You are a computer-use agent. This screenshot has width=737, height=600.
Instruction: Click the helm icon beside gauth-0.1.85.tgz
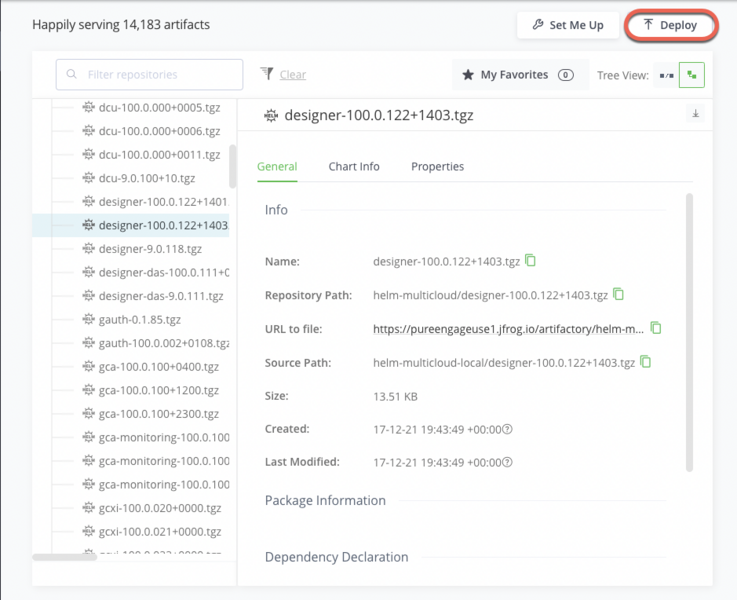click(x=88, y=319)
